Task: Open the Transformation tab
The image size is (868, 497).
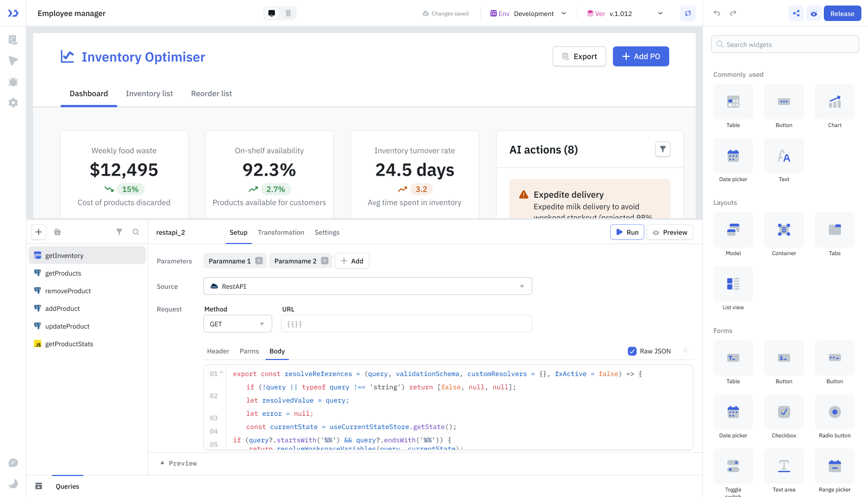Action: 281,232
